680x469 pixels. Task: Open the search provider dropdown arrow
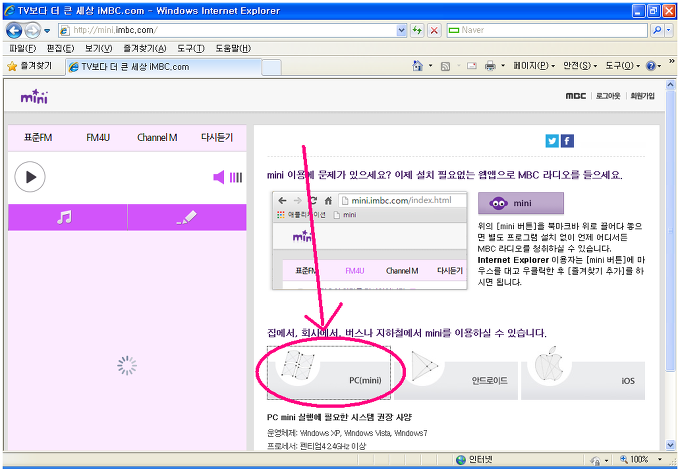(x=669, y=30)
